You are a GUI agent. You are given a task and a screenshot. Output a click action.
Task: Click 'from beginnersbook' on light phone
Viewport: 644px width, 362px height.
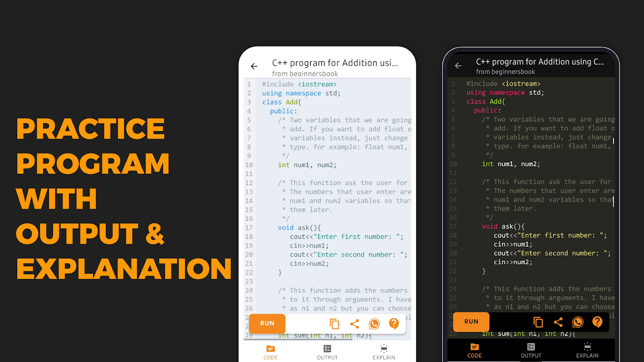coord(305,74)
